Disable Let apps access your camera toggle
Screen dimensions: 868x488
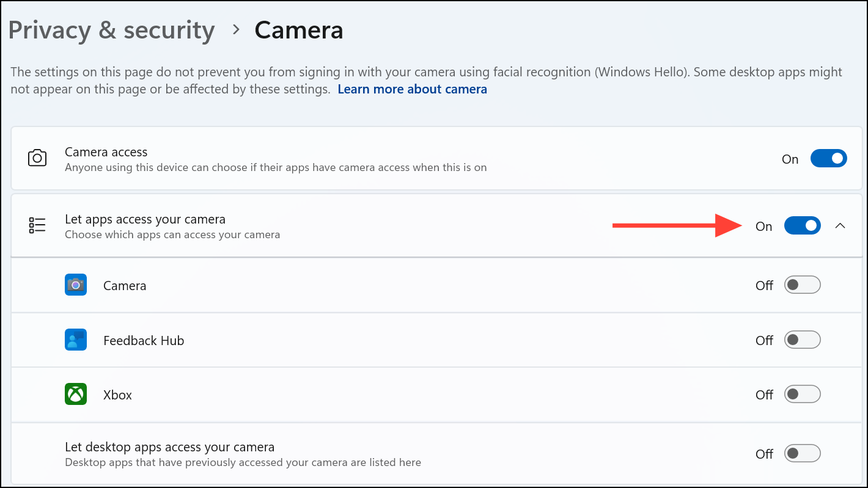[803, 225]
